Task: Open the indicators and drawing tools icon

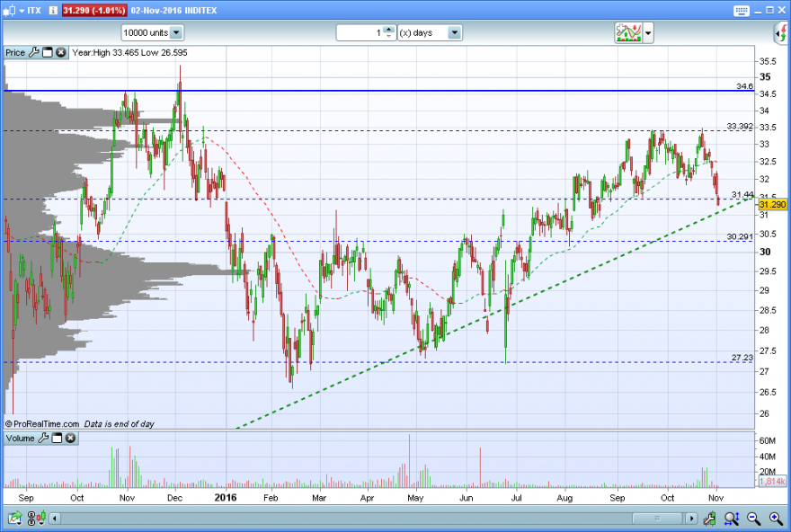Action: (628, 32)
